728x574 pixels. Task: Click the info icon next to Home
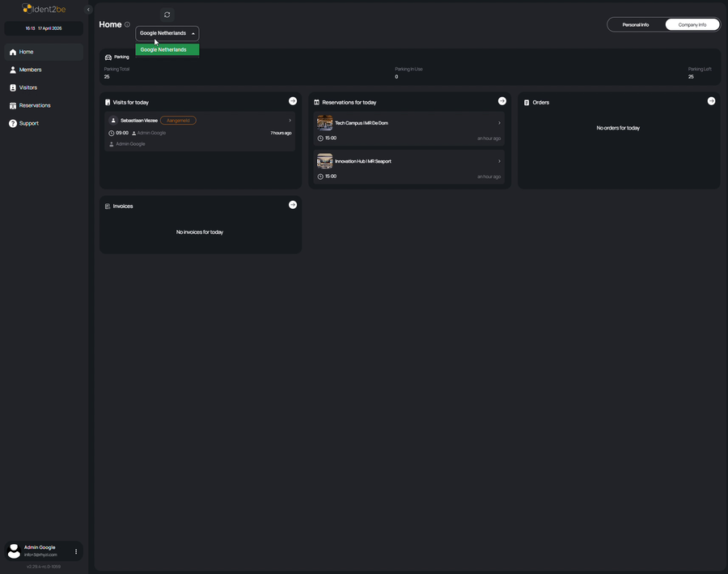coord(127,25)
